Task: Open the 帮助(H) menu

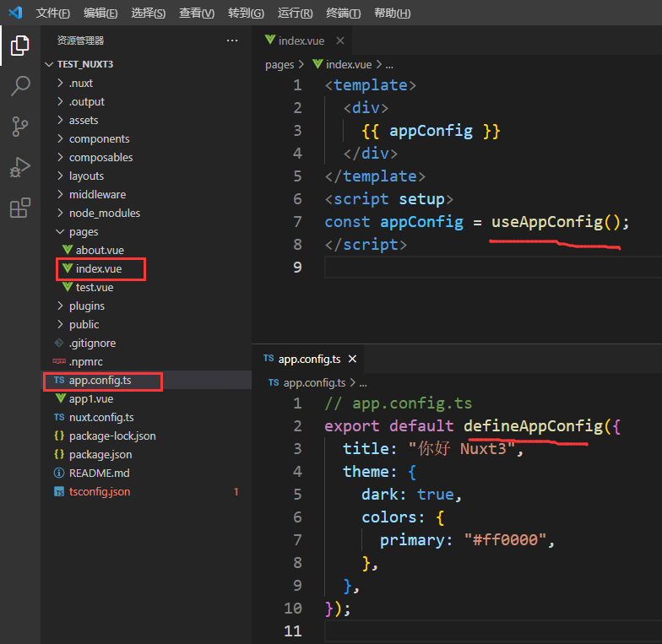Action: tap(392, 14)
